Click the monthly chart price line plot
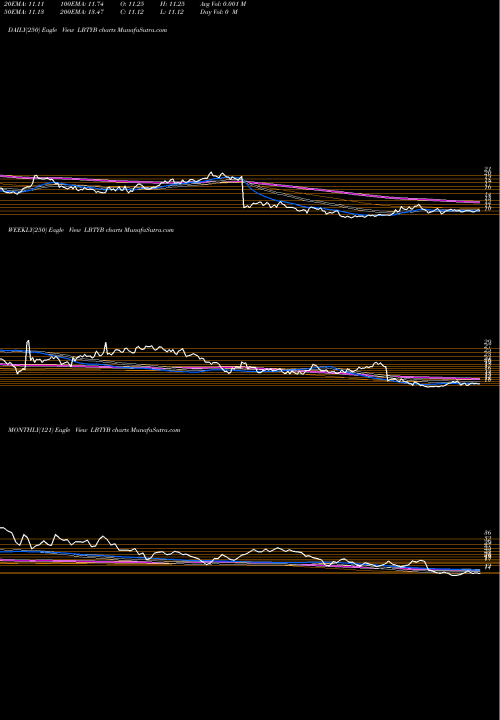The image size is (500, 720). pyautogui.click(x=240, y=551)
